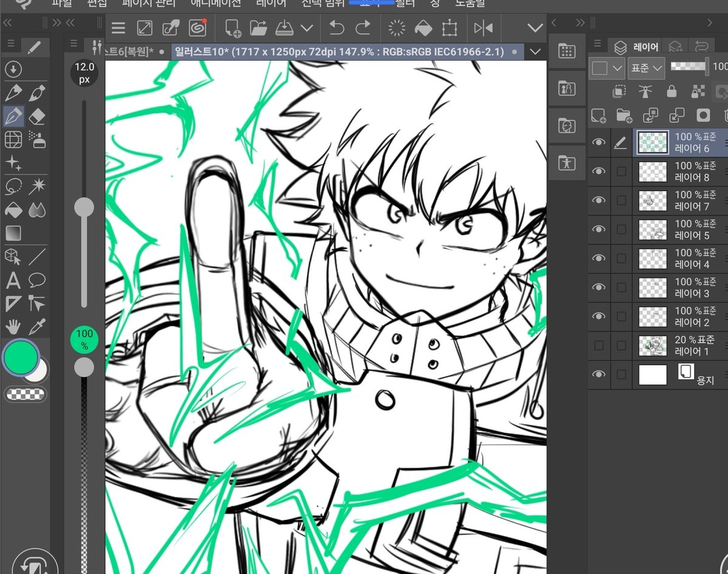Select the Fill bucket tool
The height and width of the screenshot is (574, 728).
click(13, 210)
